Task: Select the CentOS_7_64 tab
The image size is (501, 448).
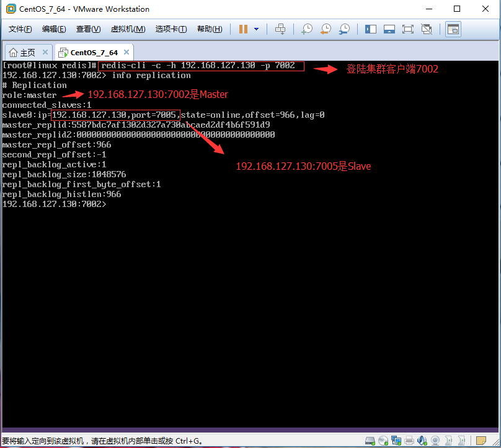Action: [94, 53]
